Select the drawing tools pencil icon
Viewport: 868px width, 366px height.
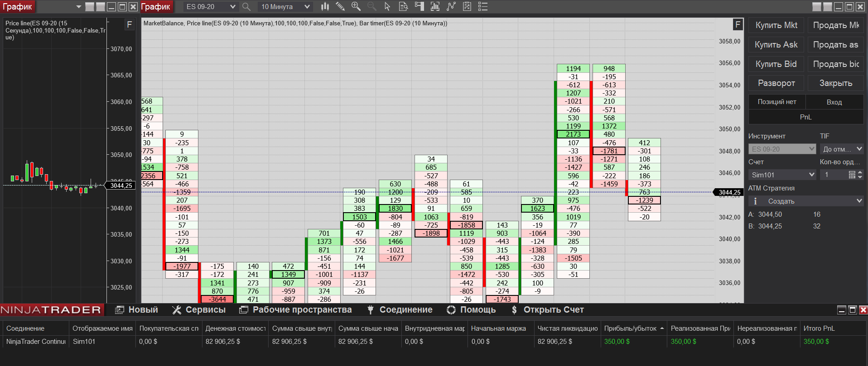coord(340,6)
